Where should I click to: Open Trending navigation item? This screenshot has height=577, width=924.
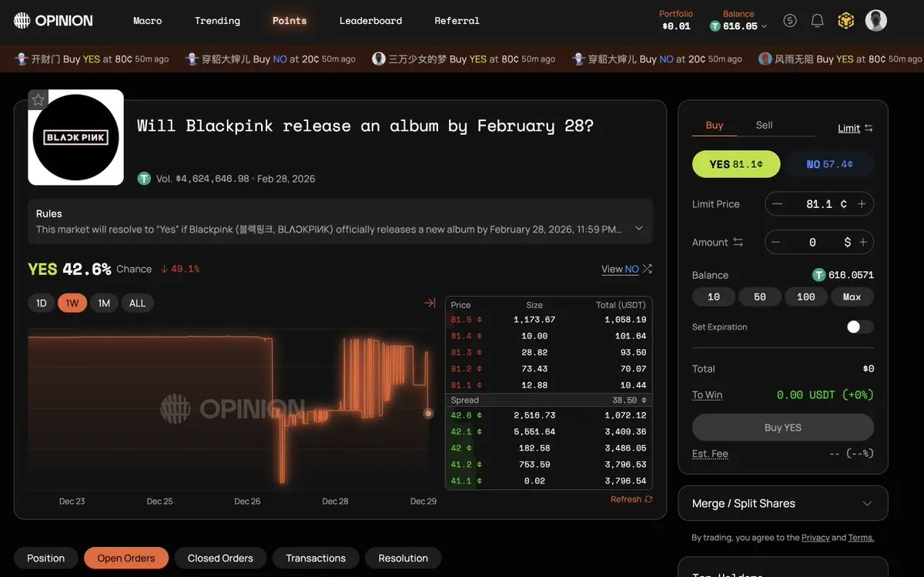click(x=217, y=21)
